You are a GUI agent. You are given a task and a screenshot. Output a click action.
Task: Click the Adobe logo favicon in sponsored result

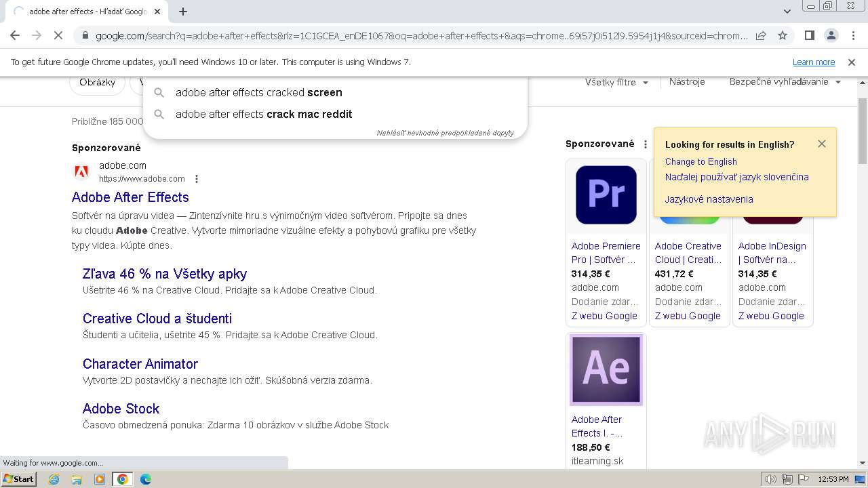(81, 172)
